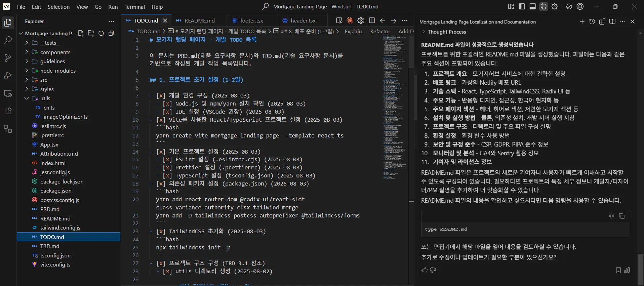
Task: Expand the guidelines folder
Action: [27, 61]
